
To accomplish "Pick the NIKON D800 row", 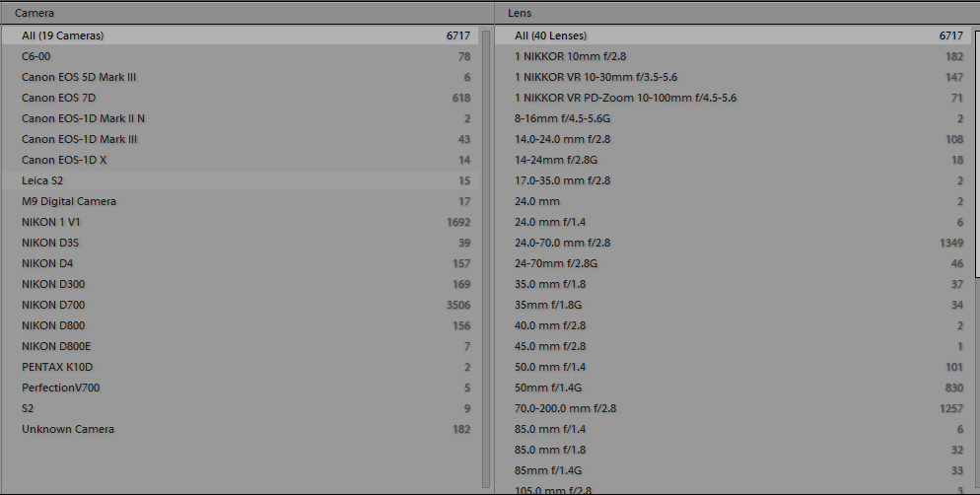I will point(240,325).
